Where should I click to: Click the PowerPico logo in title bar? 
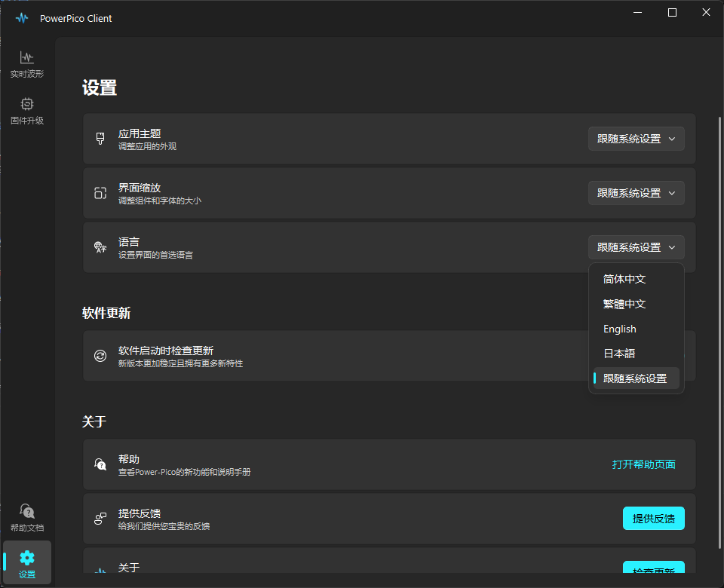(22, 18)
